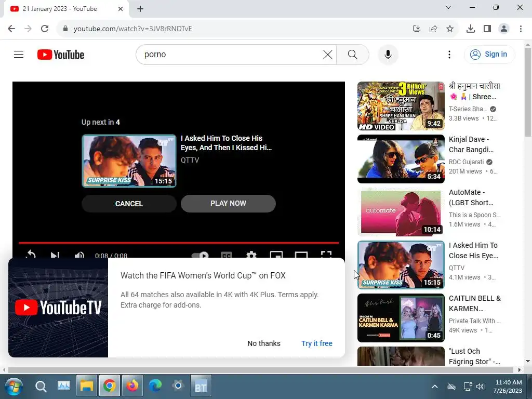Click the Surprise Kiss up-next thumbnail in player

pos(129,161)
